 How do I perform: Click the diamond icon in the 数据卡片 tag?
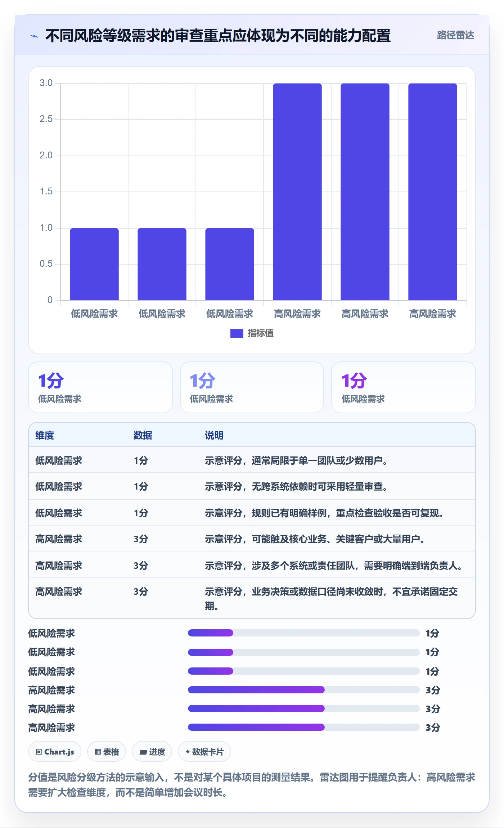188,752
